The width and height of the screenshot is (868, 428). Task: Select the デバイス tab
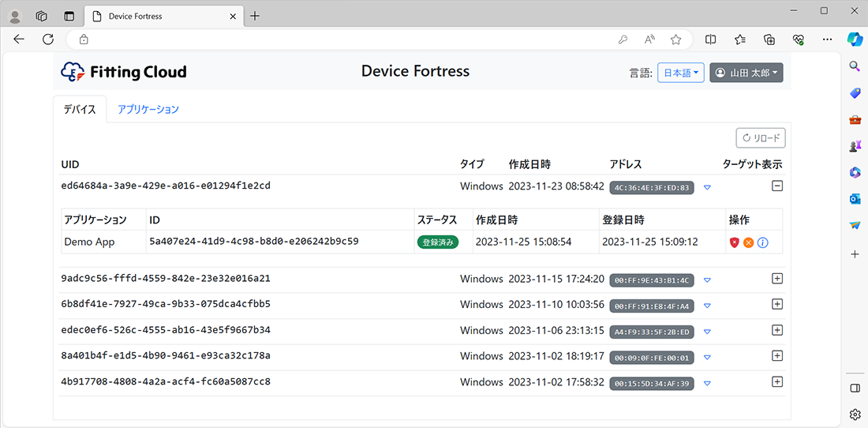pos(80,109)
